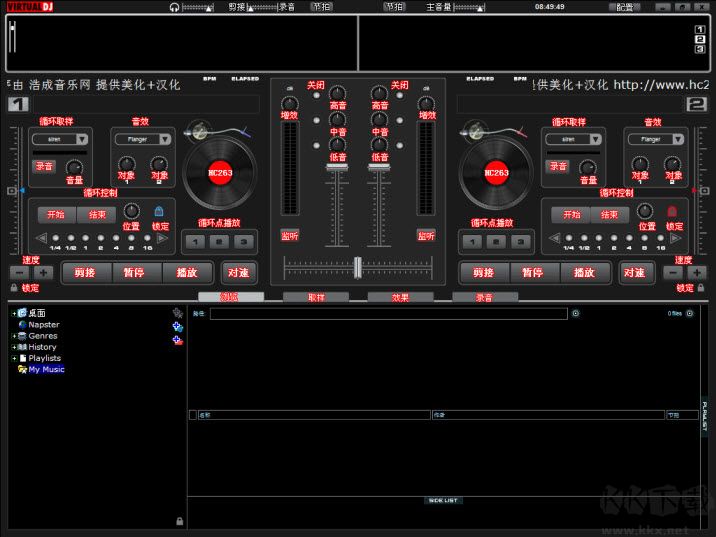Open the right deck Flanger effect dropdown
This screenshot has height=537, width=716.
pyautogui.click(x=656, y=140)
